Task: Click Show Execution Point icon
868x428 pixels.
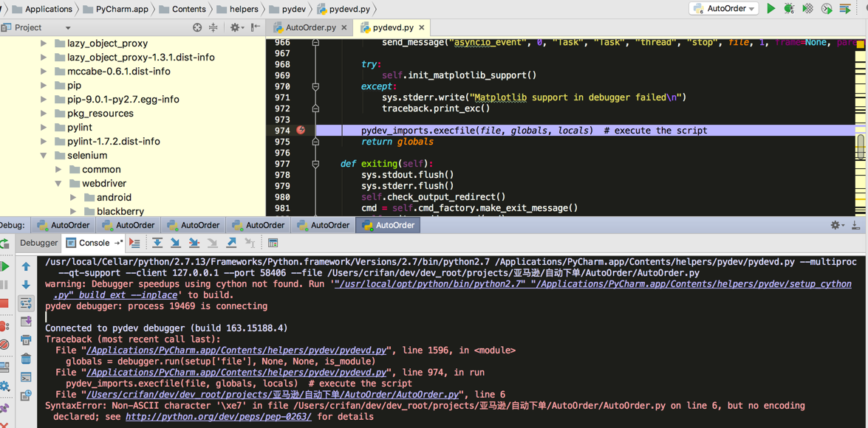Action: (x=134, y=243)
